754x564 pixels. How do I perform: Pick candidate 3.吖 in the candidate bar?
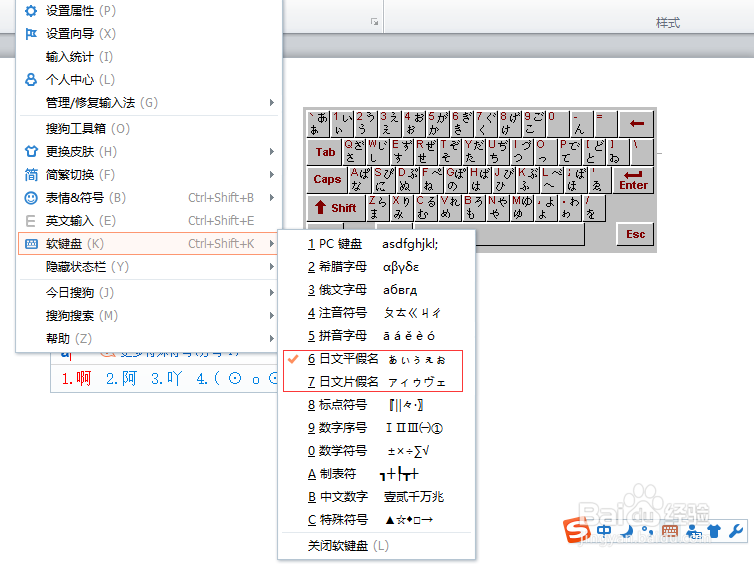(166, 379)
